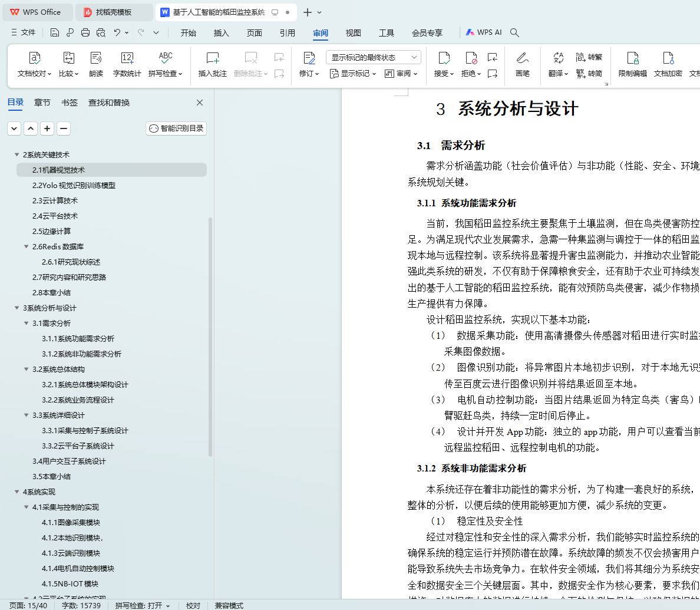Click the search magnifier next to WPS AI
The width and height of the screenshot is (700, 610).
514,32
